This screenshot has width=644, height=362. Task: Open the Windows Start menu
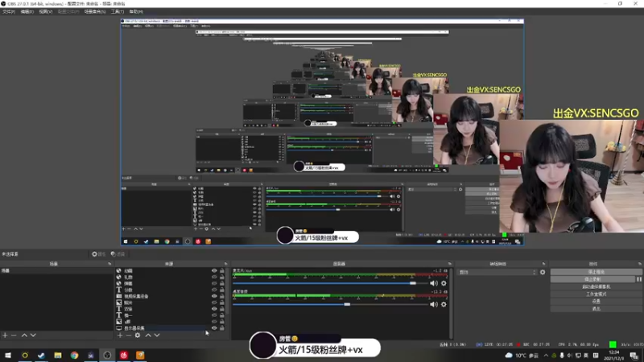click(x=8, y=355)
